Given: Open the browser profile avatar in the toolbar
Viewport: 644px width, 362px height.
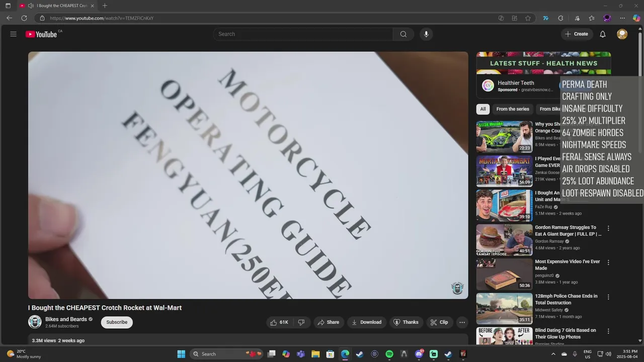Looking at the screenshot, I should 607,18.
